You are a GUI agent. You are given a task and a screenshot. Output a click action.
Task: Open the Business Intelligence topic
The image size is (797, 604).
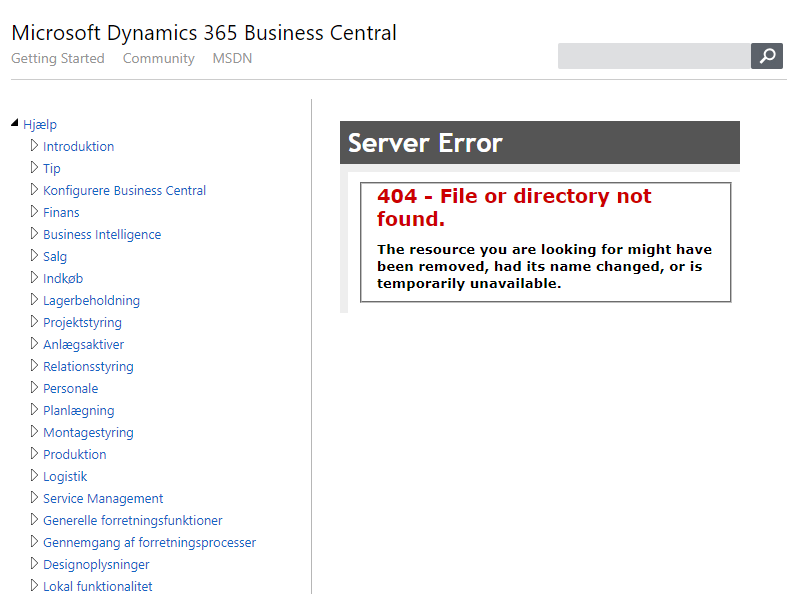102,234
